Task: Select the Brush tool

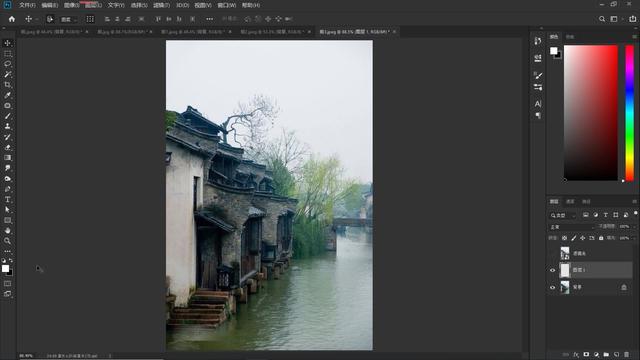Action: (x=7, y=116)
